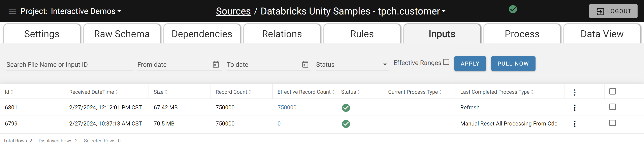Image resolution: width=644 pixels, height=147 pixels.
Task: Focus the Search File Name or Input ID field
Action: coord(69,65)
